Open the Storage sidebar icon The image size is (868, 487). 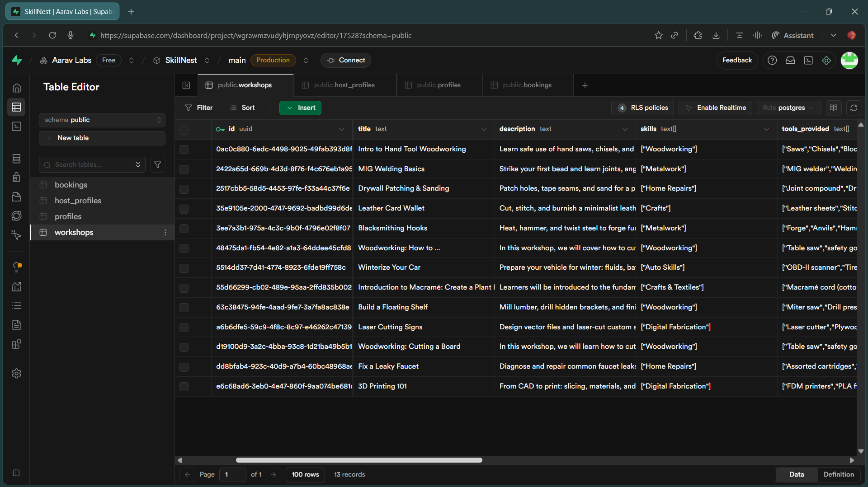17,197
